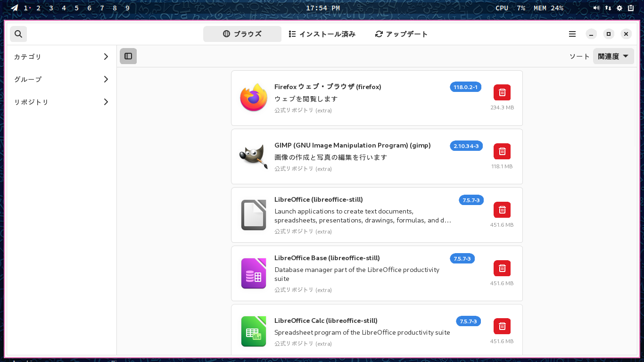
Task: Open the search magnifier button
Action: click(18, 34)
